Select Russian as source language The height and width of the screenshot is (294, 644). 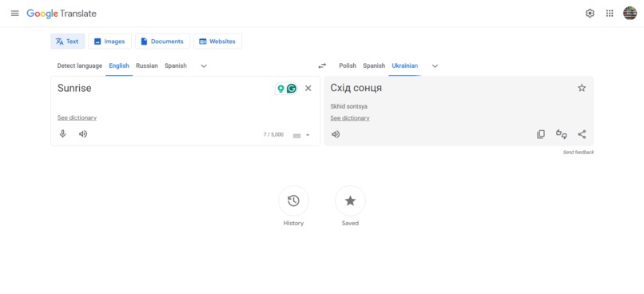(147, 66)
